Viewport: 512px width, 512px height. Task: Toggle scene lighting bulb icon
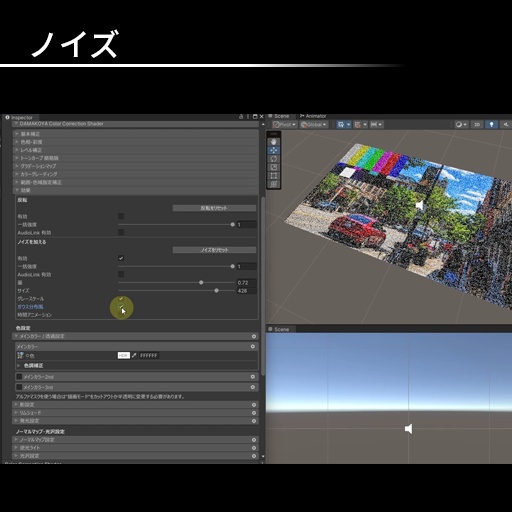[x=491, y=125]
